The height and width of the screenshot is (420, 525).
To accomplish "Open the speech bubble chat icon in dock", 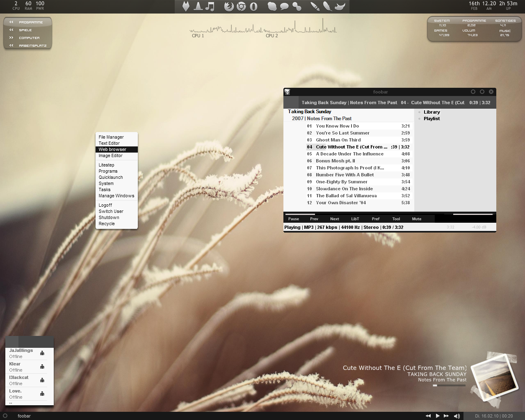I will (x=284, y=6).
